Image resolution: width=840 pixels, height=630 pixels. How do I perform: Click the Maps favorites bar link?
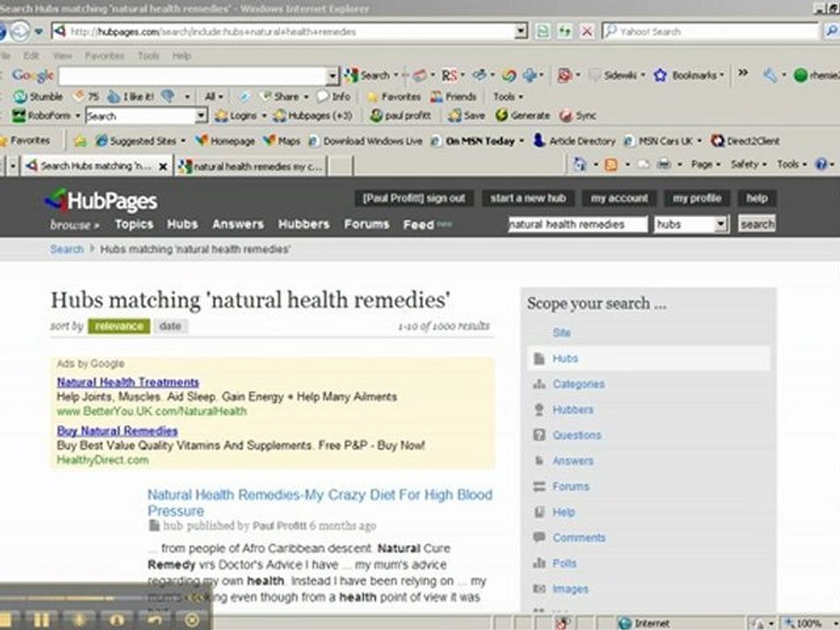(x=281, y=141)
